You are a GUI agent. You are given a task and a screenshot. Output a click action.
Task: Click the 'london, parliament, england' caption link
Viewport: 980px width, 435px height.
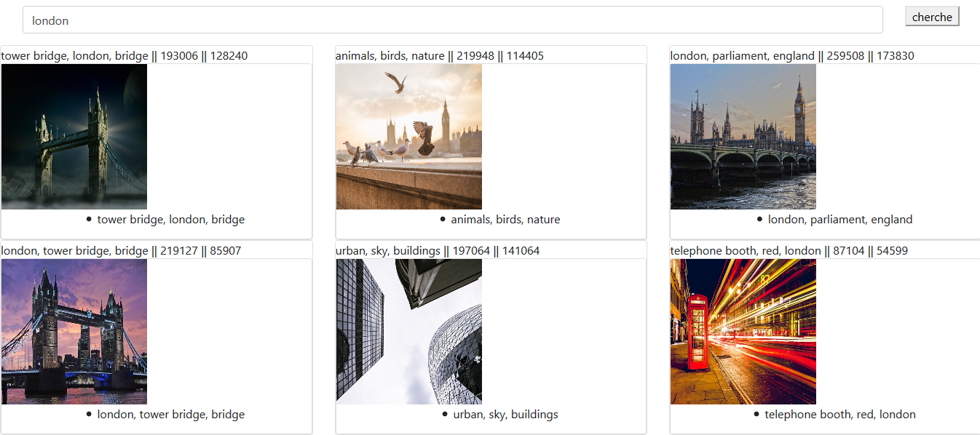tap(838, 219)
